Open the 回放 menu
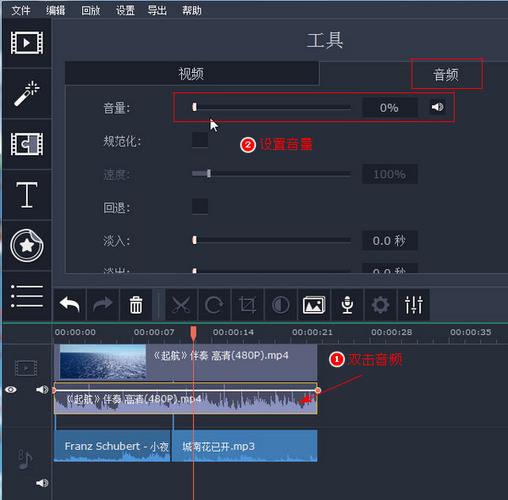The image size is (508, 500). tap(91, 11)
